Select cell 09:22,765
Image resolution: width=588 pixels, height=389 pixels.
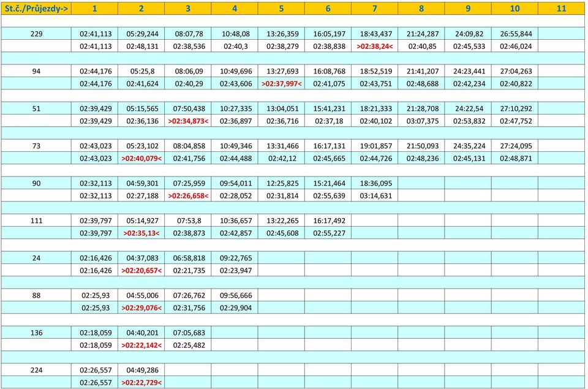235,258
